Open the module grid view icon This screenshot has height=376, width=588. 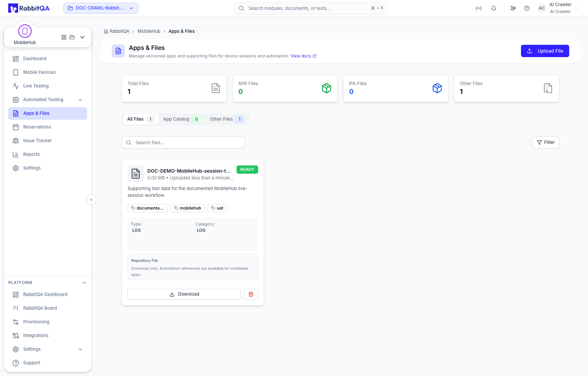click(64, 37)
